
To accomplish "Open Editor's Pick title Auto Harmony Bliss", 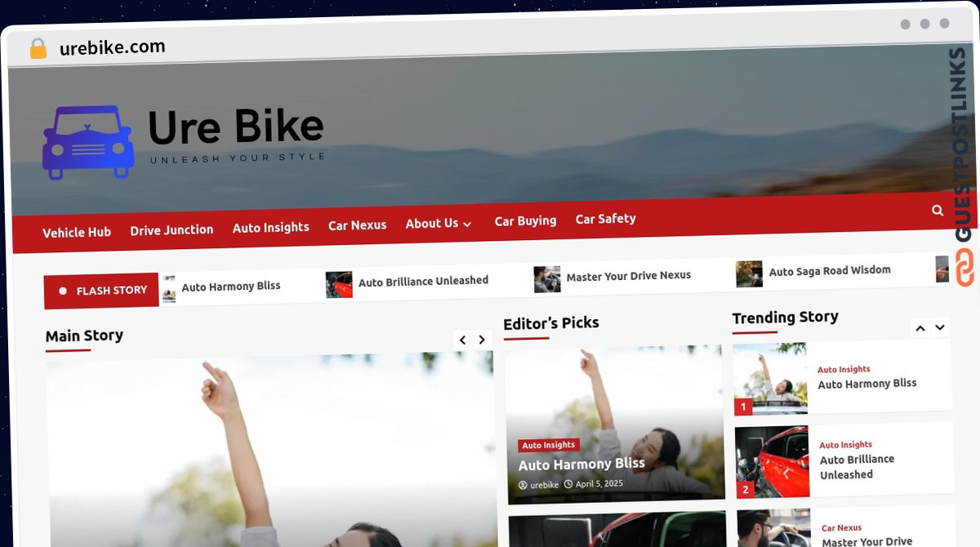I will [x=581, y=464].
